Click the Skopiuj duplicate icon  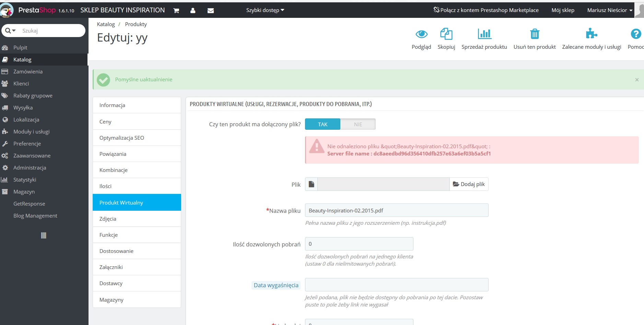pos(446,34)
